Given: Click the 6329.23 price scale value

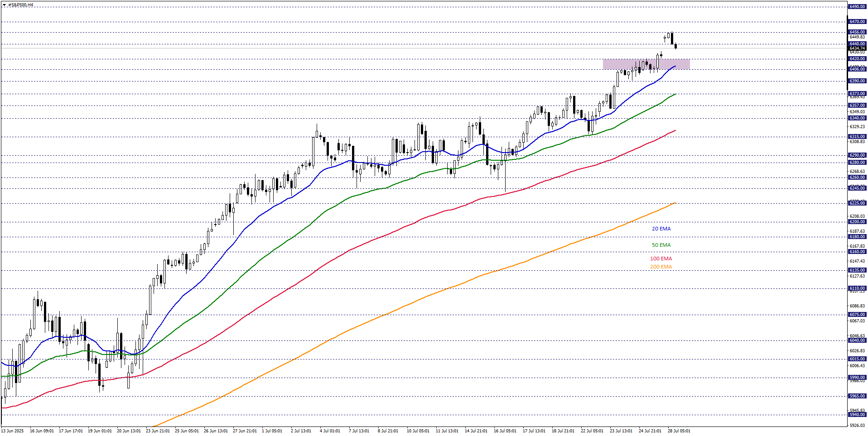Looking at the screenshot, I should point(857,127).
